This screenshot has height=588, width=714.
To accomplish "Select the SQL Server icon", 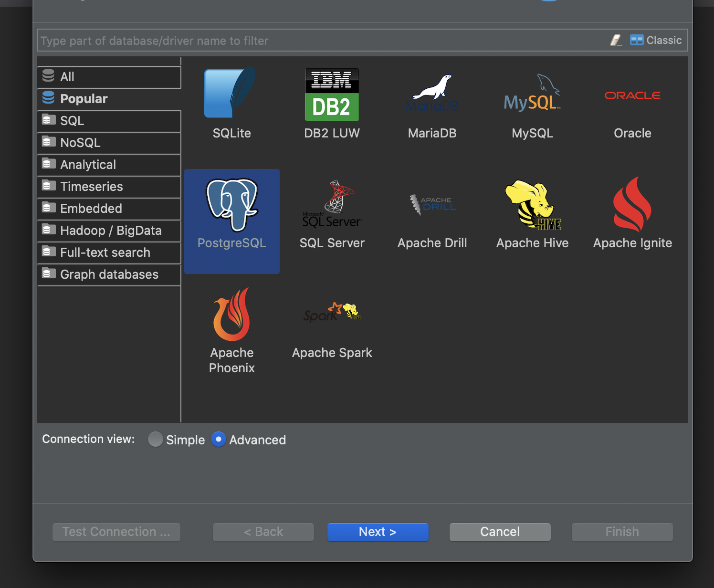I will (x=332, y=204).
